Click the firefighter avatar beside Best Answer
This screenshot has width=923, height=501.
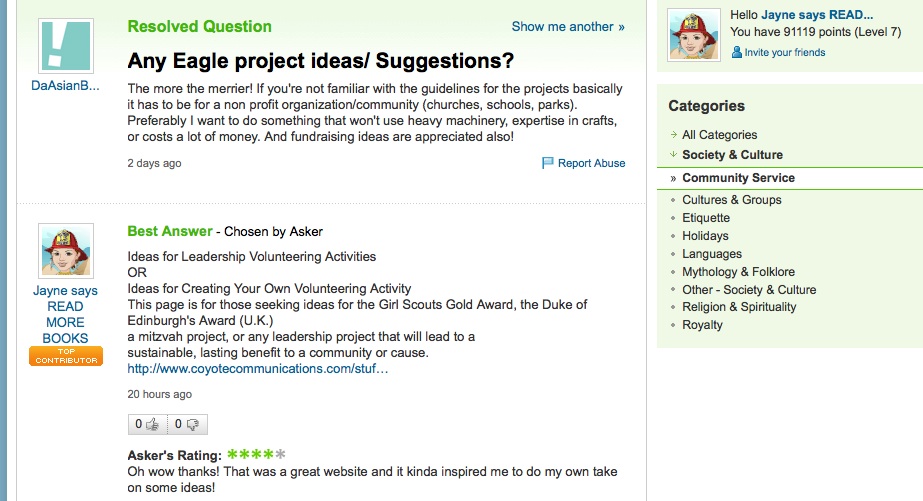click(x=66, y=251)
